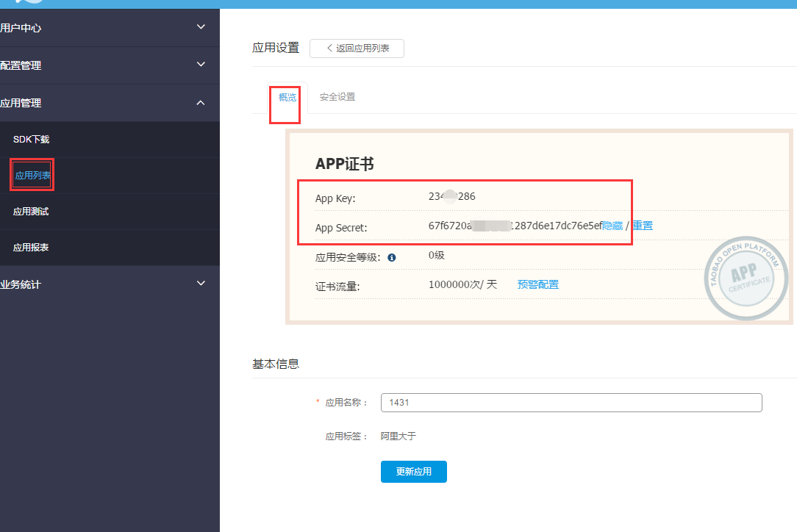
Task: Select 应用列表 in the sidebar
Action: click(x=32, y=176)
